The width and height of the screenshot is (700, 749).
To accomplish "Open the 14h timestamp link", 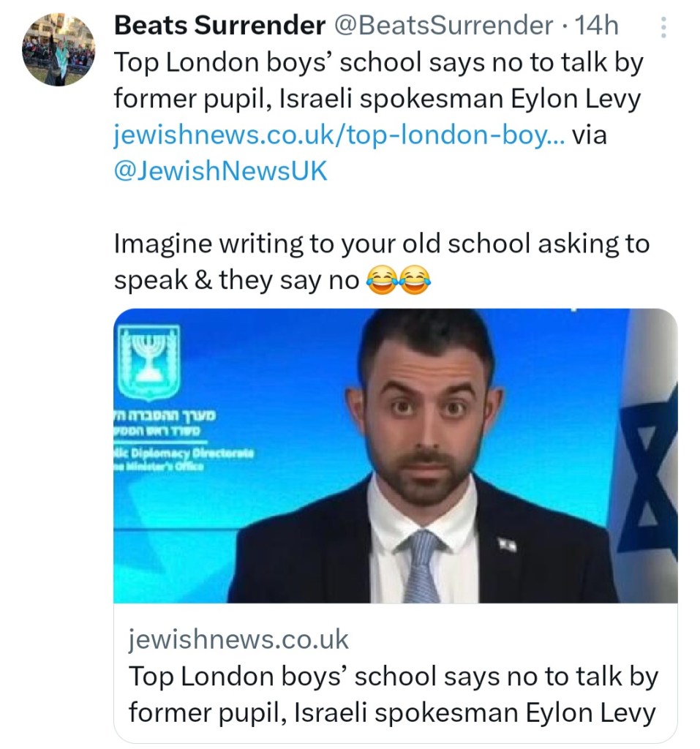I will click(597, 26).
